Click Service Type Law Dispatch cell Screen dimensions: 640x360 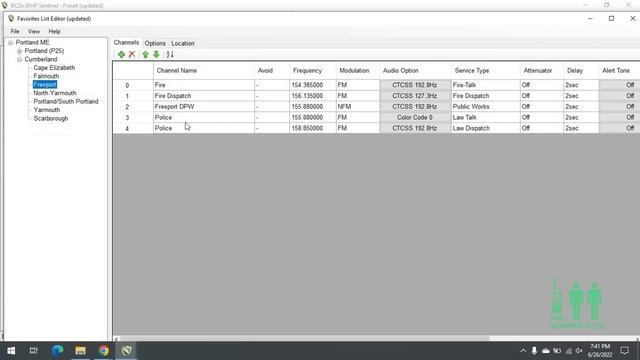[x=485, y=128]
